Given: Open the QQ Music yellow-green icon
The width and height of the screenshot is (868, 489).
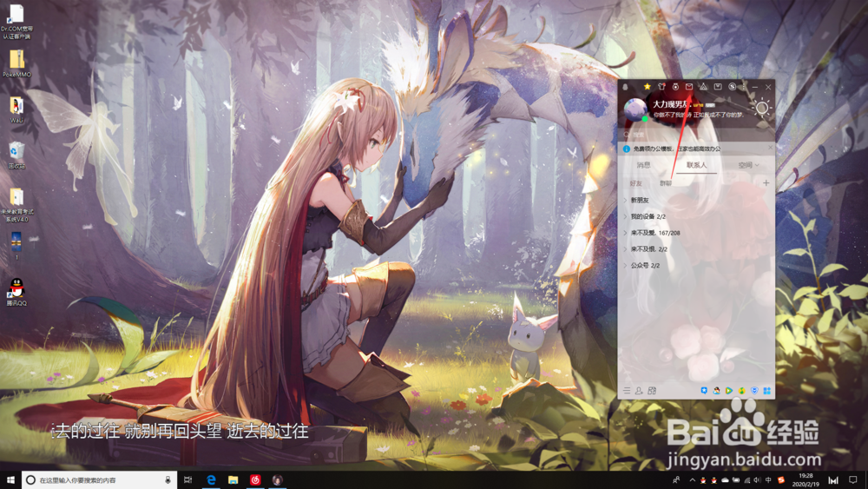Looking at the screenshot, I should 742,391.
